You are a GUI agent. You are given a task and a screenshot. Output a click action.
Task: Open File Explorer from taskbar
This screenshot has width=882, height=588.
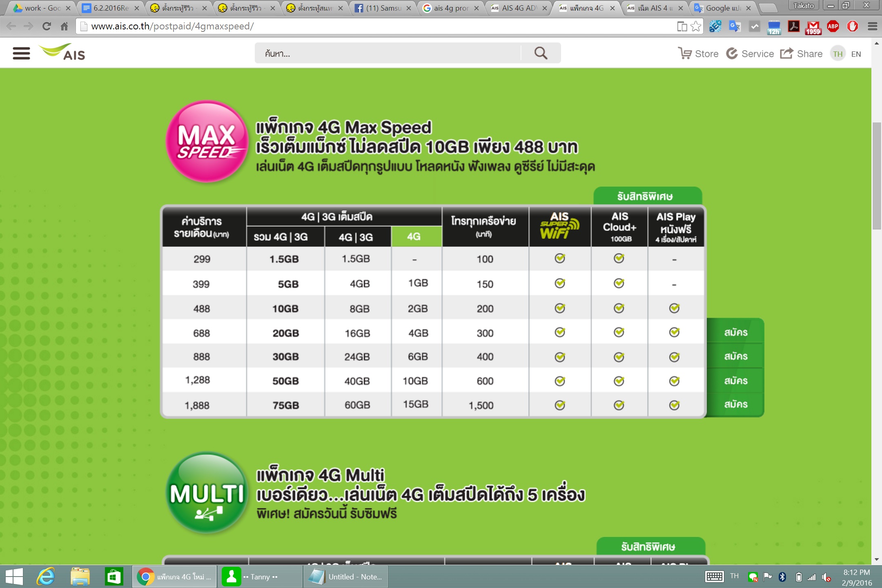tap(80, 577)
